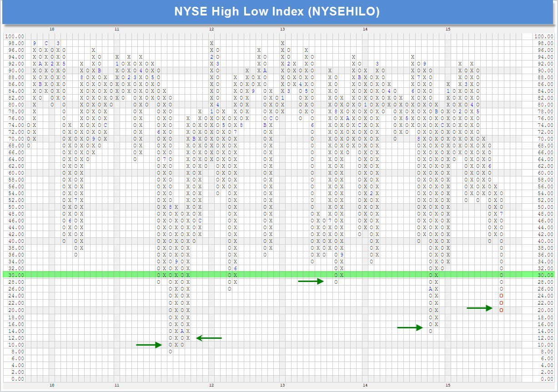This screenshot has height=392, width=558.
Task: Select the red O at 20.00
Action: coord(501,310)
